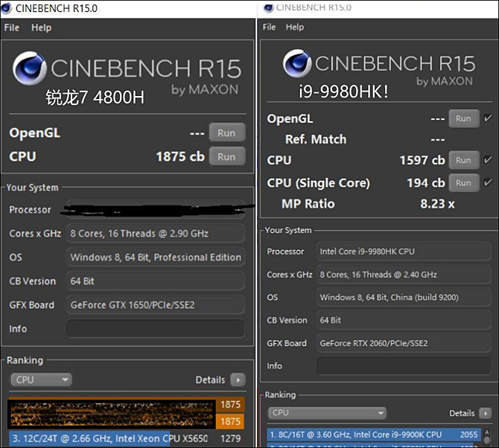Image resolution: width=499 pixels, height=448 pixels.
Task: Toggle the CPU (Single Core) checkbox beside 194 cb
Action: point(488,182)
